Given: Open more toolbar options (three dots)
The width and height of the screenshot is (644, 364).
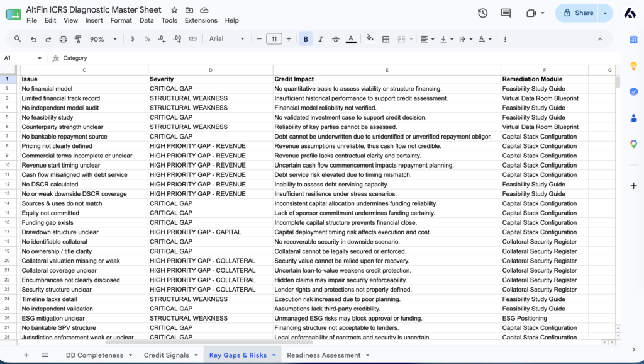Looking at the screenshot, I should 505,39.
